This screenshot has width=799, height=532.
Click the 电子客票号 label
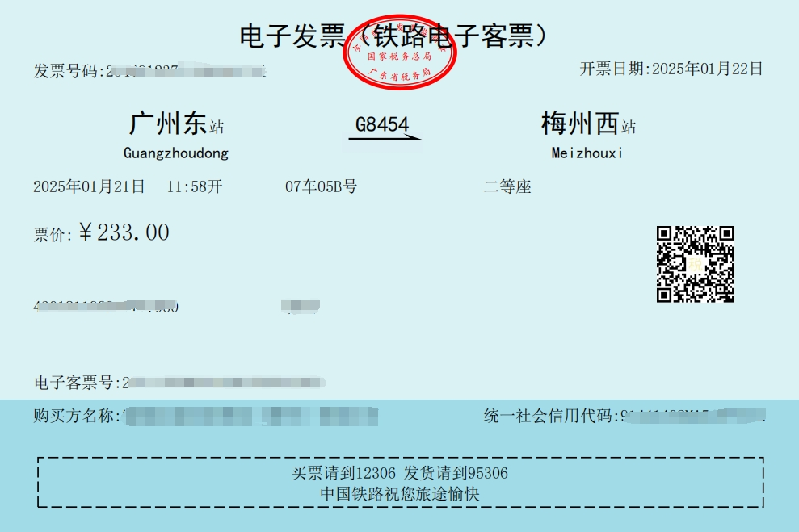74,383
